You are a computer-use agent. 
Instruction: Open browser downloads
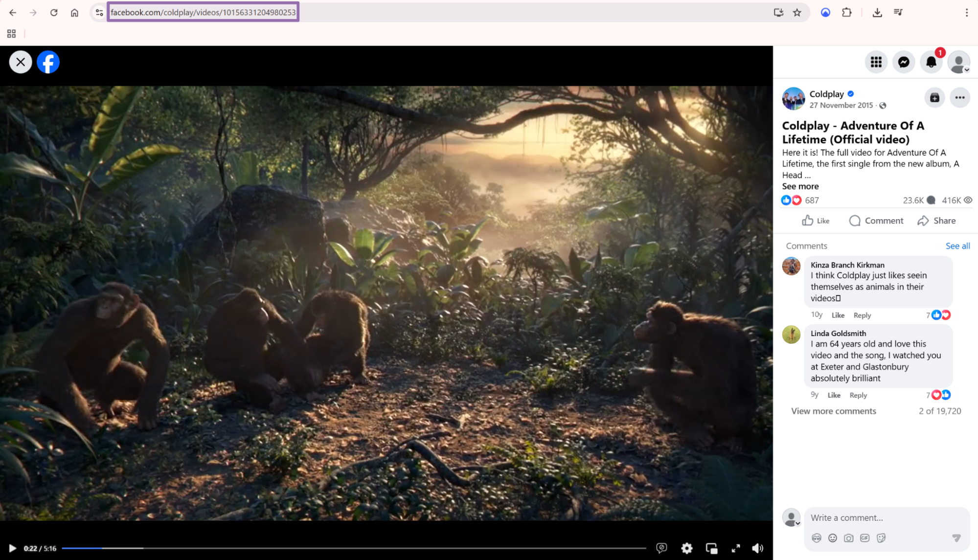[x=877, y=12]
